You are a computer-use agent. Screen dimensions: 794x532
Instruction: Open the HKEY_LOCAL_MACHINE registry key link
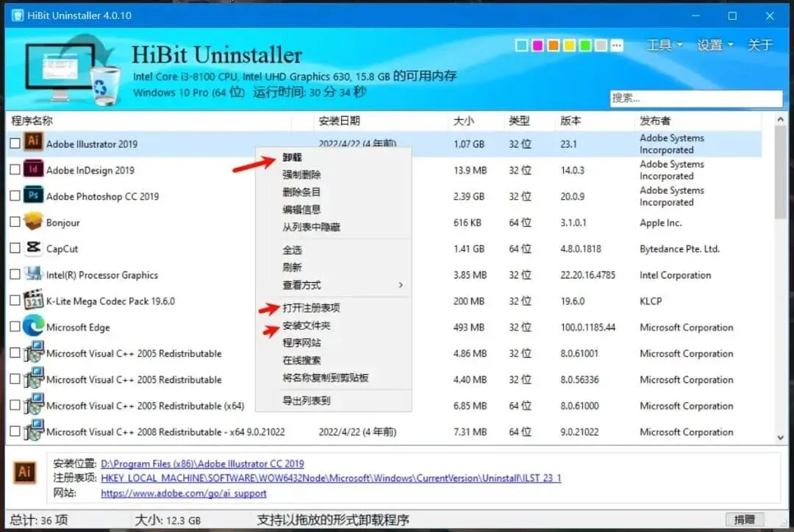click(x=331, y=478)
